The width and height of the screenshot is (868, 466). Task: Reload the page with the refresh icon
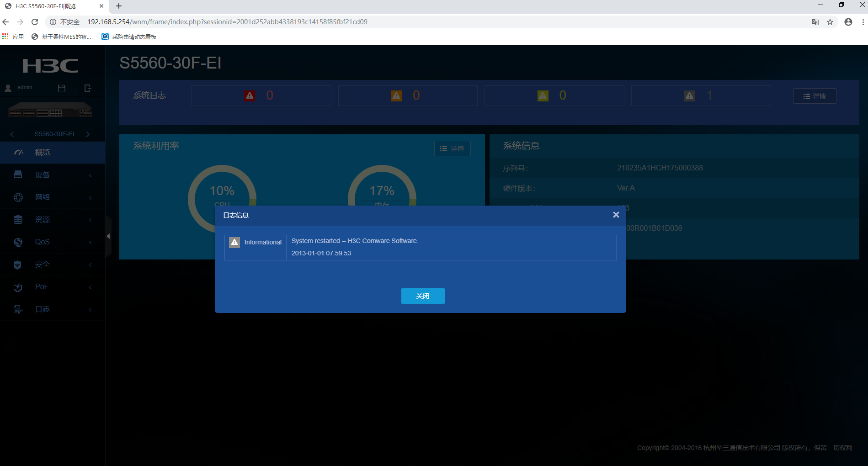tap(35, 22)
